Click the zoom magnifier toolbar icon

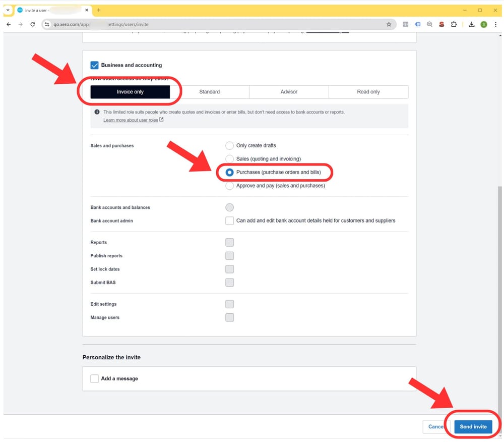coord(429,24)
